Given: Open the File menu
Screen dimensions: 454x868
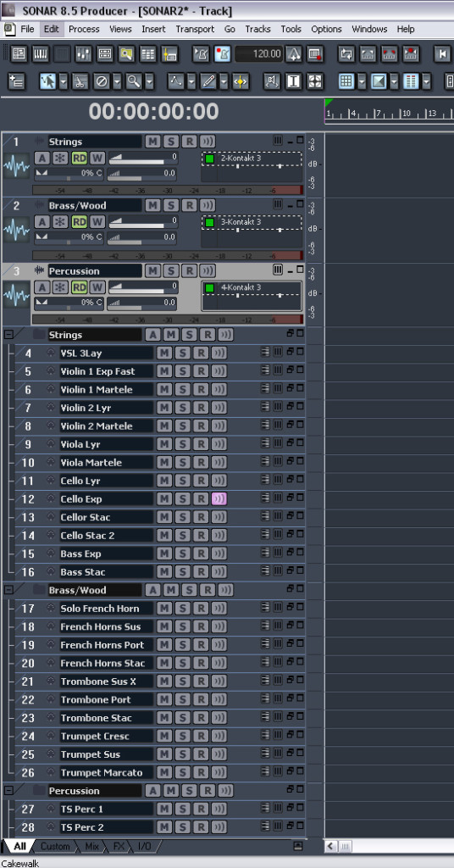Looking at the screenshot, I should (27, 29).
